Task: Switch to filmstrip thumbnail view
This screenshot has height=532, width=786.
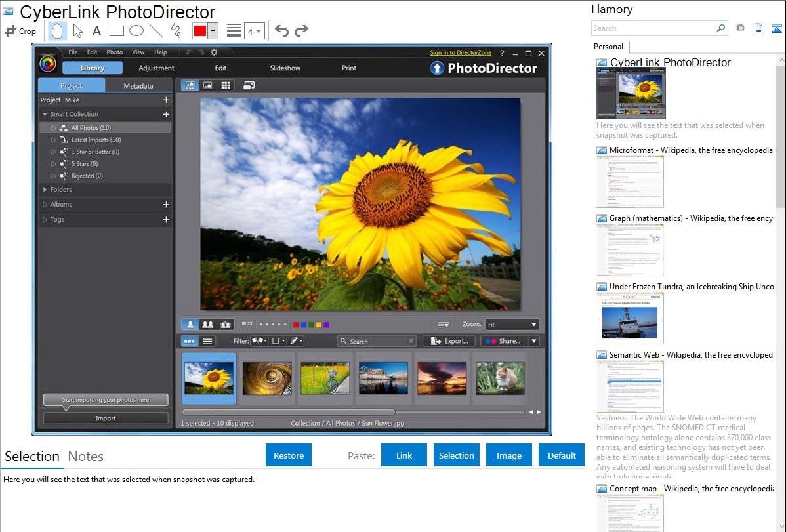Action: (x=190, y=342)
